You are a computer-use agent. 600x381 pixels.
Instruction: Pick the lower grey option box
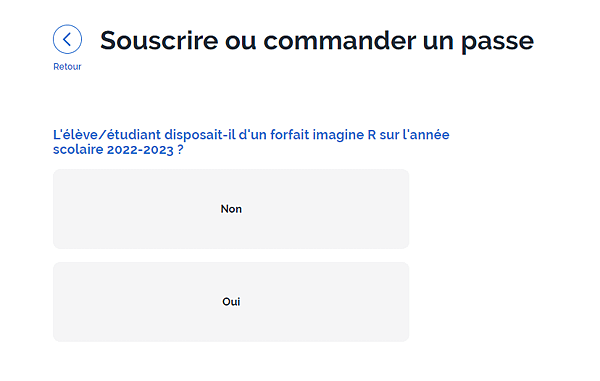pos(231,302)
